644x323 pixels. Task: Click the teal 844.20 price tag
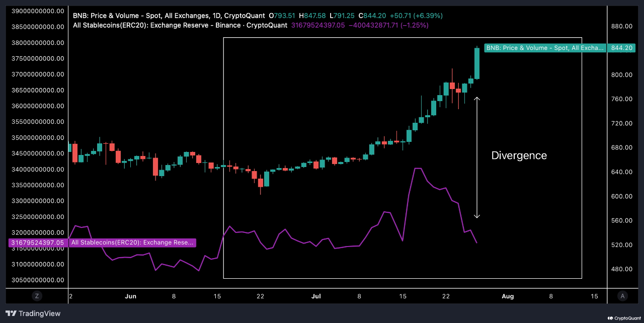coord(622,48)
